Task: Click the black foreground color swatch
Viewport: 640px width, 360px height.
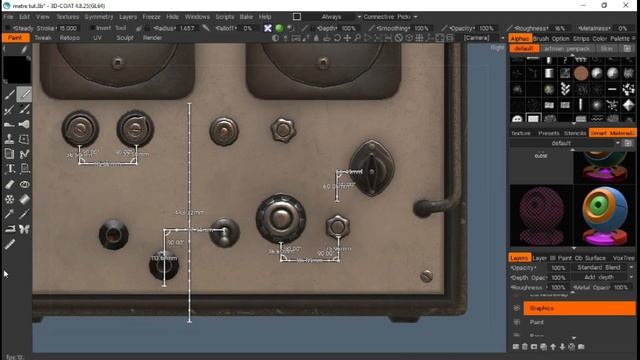Action: coord(16,69)
